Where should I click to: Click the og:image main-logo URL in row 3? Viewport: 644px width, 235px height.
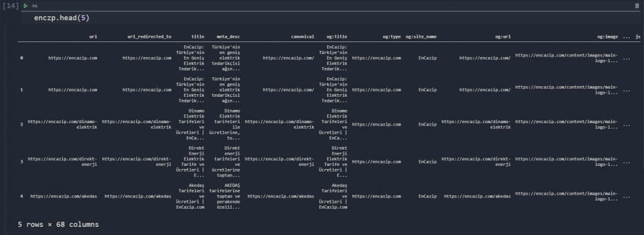[x=567, y=161]
